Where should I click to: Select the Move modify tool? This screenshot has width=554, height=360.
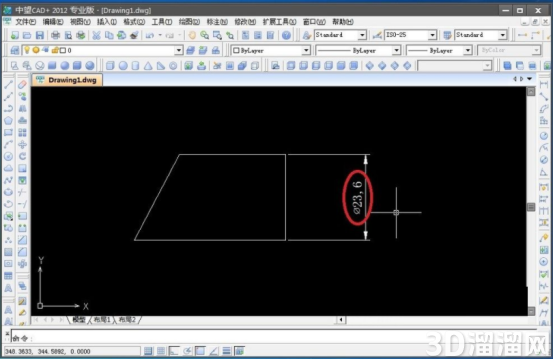pyautogui.click(x=23, y=144)
